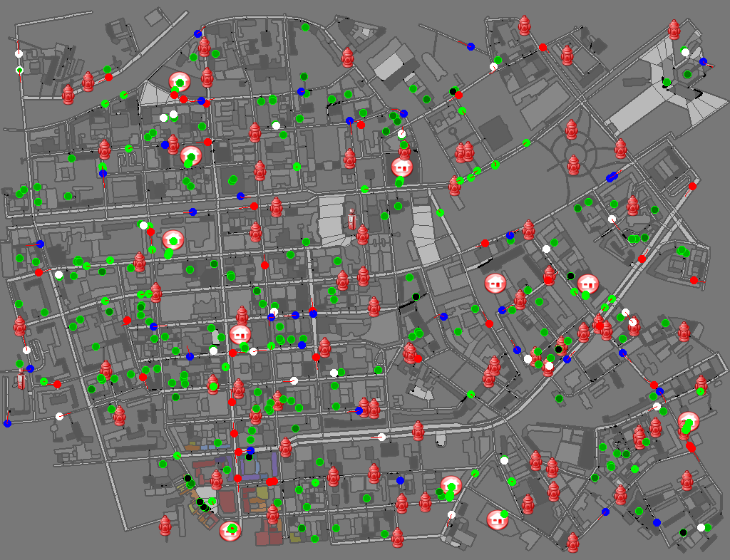
Task: Select the olive-yellow building among the colored buildings
Action: (x=262, y=492)
